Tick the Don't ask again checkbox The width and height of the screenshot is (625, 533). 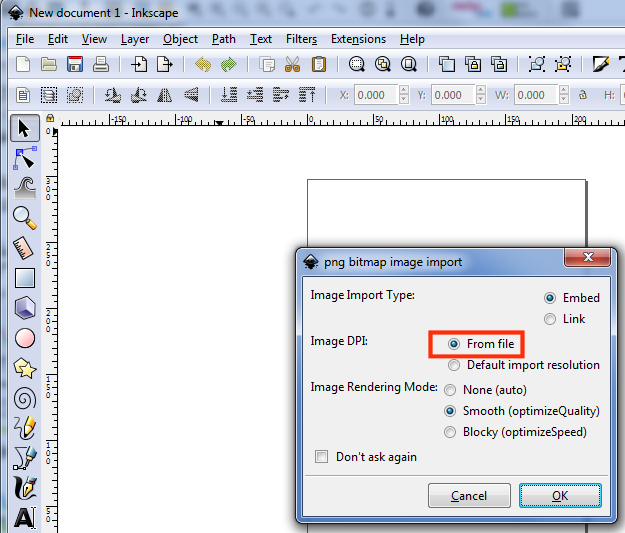point(322,457)
